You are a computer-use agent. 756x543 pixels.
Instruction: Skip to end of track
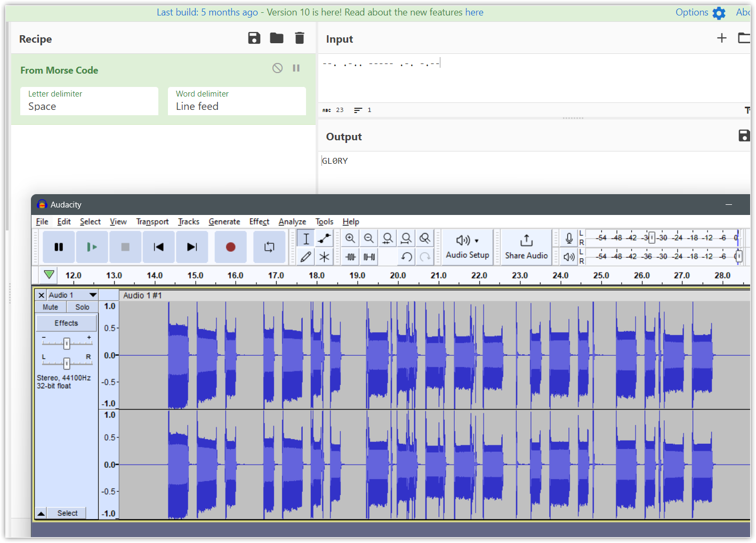click(x=192, y=247)
